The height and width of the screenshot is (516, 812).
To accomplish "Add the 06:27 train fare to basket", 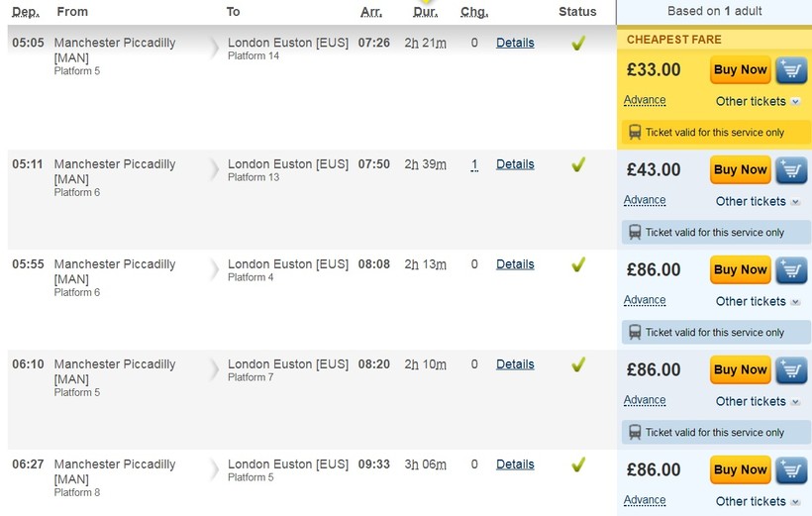I will (x=791, y=470).
